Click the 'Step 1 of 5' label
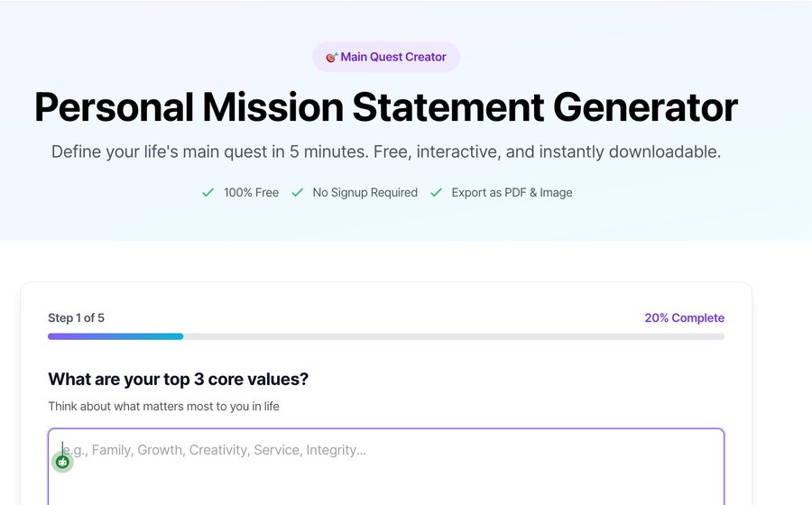 coord(76,317)
